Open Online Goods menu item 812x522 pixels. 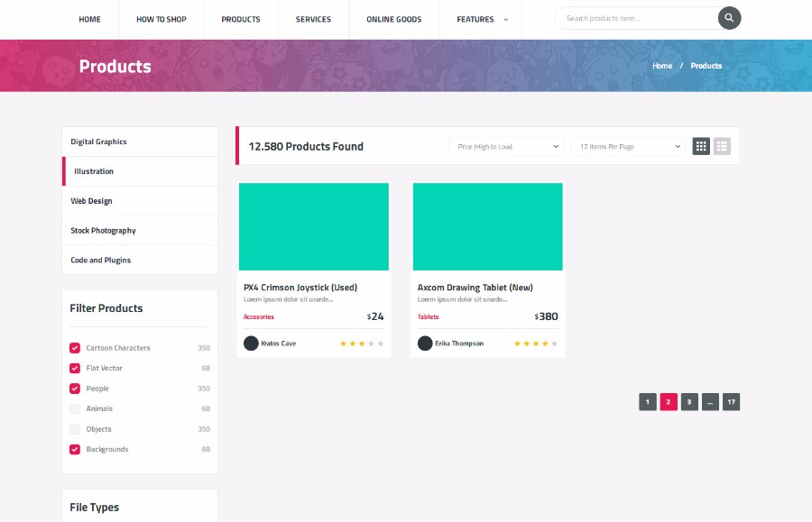point(394,19)
